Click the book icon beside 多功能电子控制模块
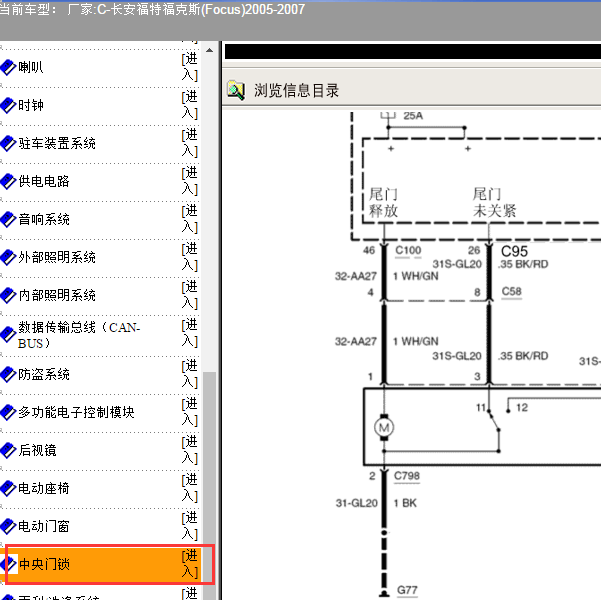The width and height of the screenshot is (601, 600). (8, 413)
